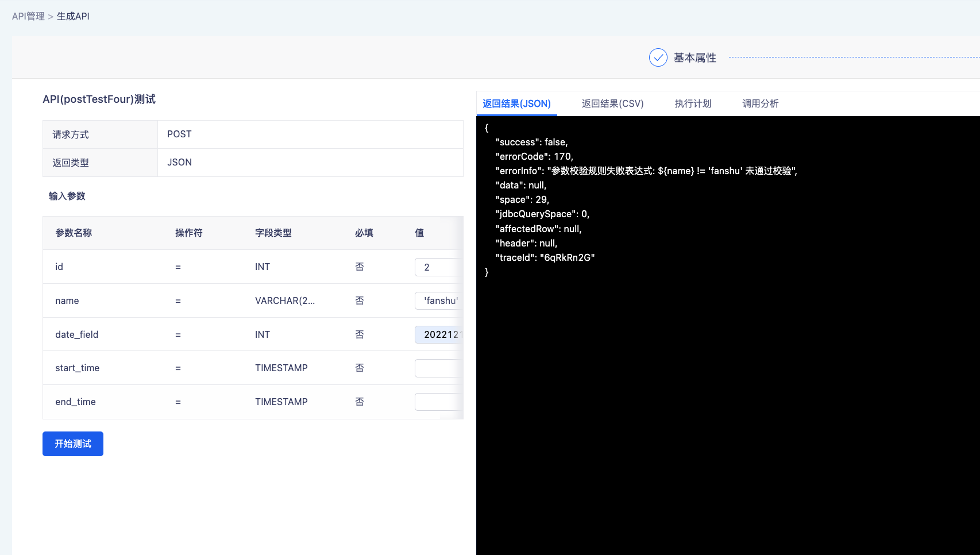Show the 调用分析 tab

[x=760, y=103]
